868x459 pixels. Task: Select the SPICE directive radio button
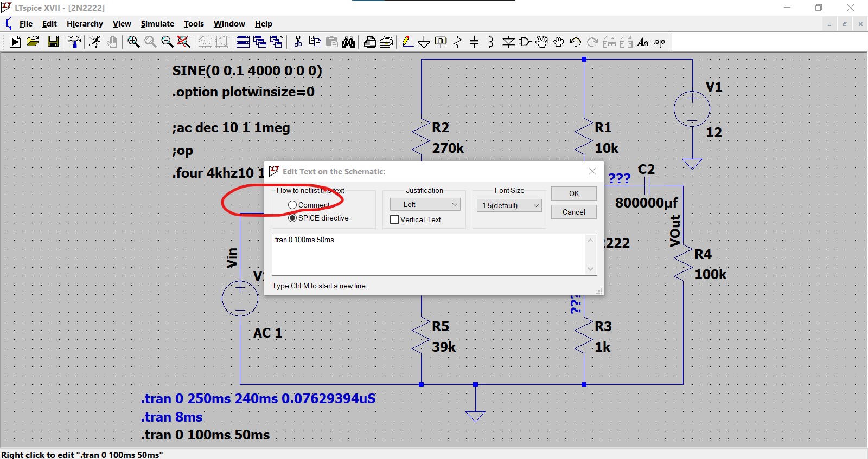(x=292, y=218)
